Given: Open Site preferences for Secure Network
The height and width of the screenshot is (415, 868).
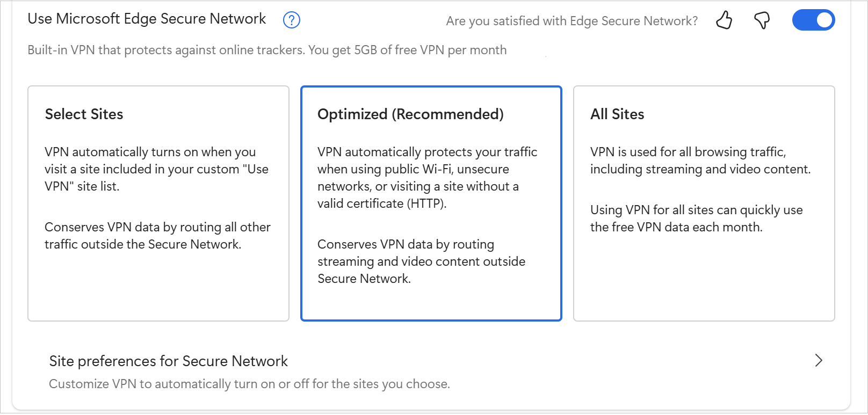Looking at the screenshot, I should point(168,361).
